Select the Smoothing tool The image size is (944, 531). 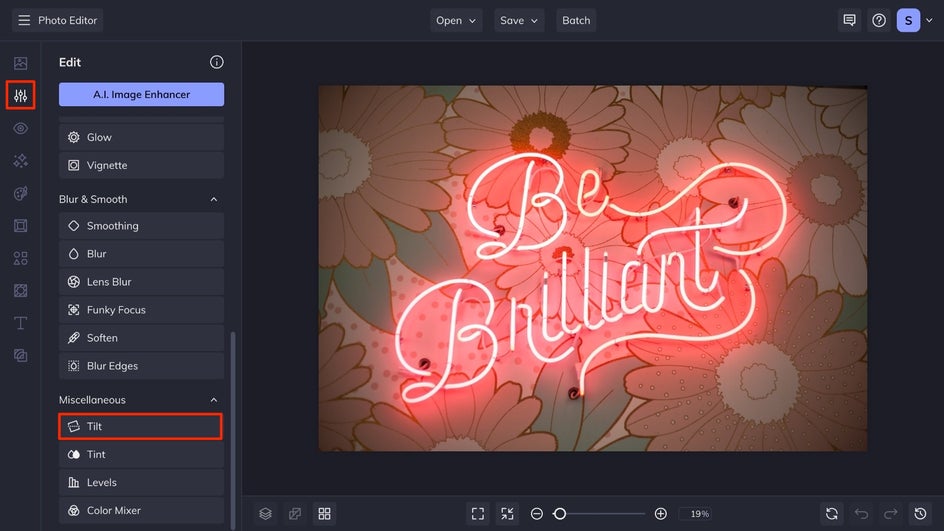coord(141,226)
